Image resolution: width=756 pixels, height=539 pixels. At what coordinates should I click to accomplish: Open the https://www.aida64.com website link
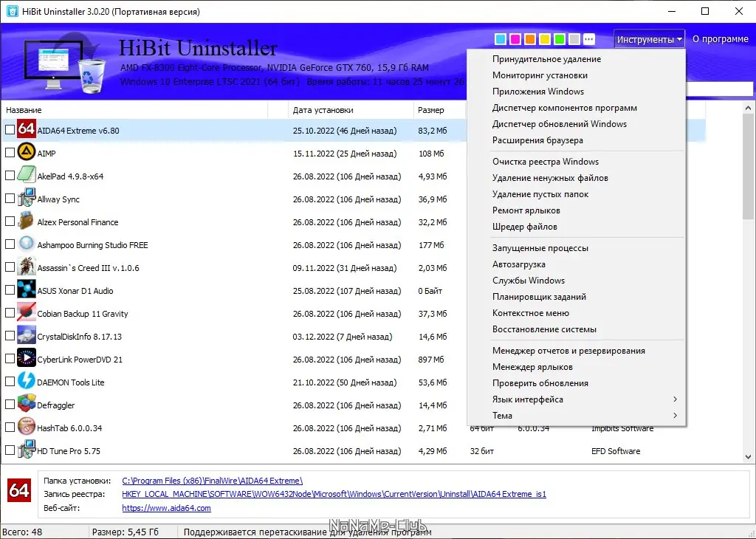click(x=167, y=508)
